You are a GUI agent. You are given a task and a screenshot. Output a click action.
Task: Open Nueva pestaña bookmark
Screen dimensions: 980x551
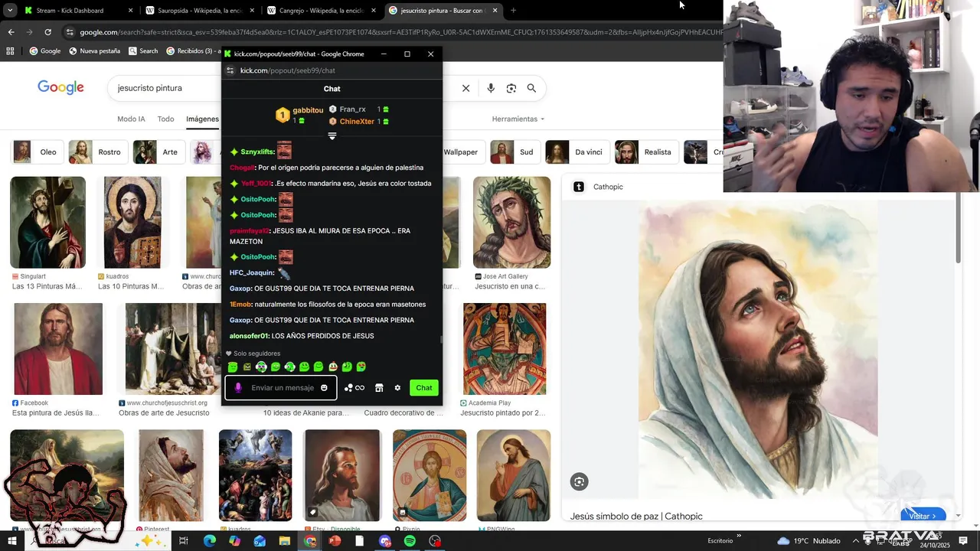pos(95,51)
